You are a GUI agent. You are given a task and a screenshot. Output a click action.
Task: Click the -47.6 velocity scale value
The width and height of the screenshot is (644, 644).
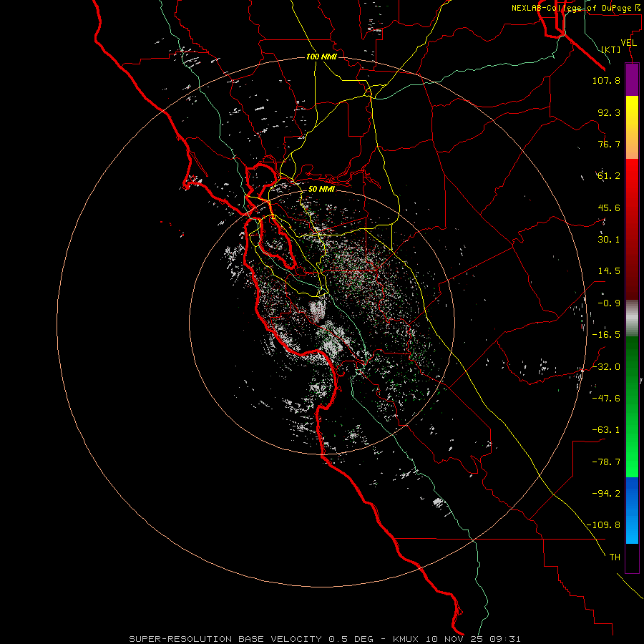pyautogui.click(x=606, y=399)
